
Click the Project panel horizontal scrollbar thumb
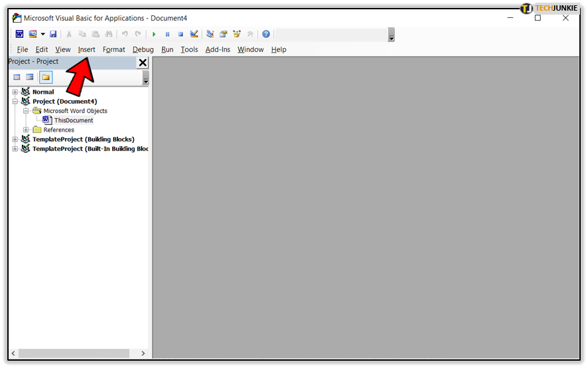(x=74, y=353)
